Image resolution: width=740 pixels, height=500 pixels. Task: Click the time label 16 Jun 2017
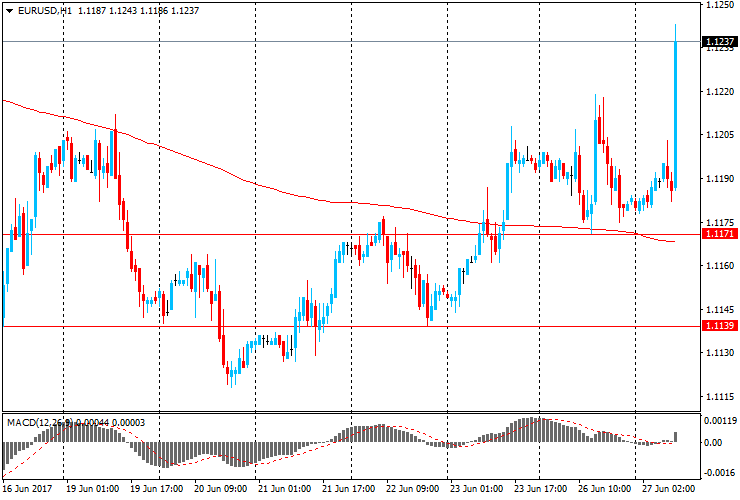27,488
